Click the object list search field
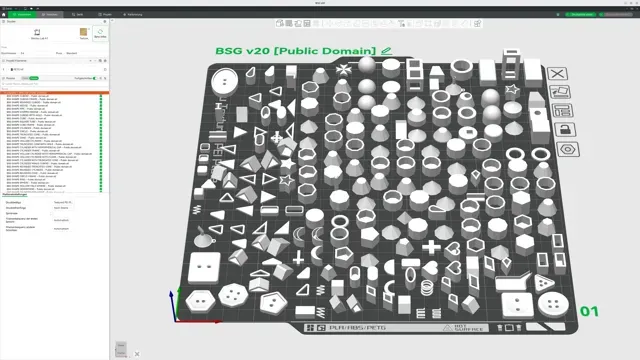 54,84
